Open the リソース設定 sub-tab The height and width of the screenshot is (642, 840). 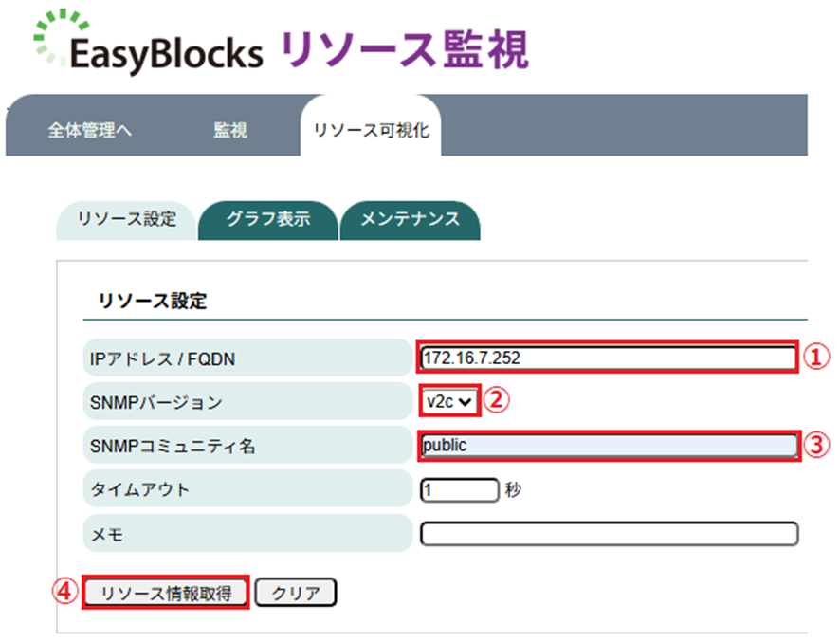point(126,219)
